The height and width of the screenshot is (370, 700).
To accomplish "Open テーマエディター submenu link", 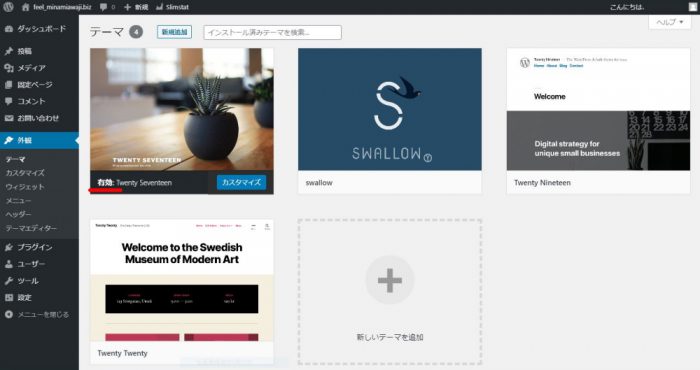I will tap(31, 228).
